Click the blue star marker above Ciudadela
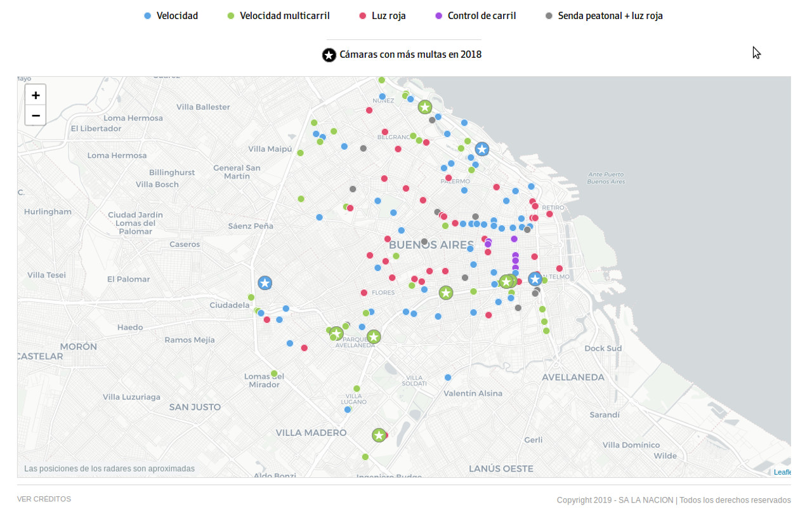Image resolution: width=812 pixels, height=516 pixels. point(265,283)
